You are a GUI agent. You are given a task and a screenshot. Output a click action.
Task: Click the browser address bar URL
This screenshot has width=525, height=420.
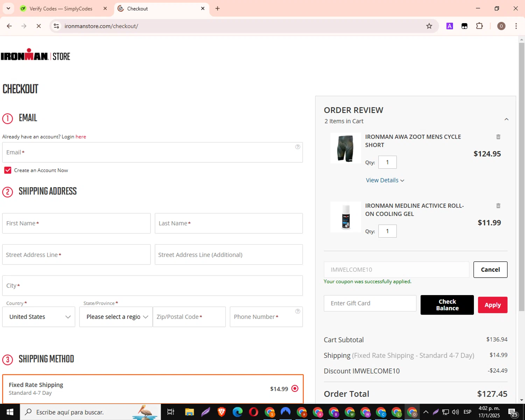click(x=101, y=26)
